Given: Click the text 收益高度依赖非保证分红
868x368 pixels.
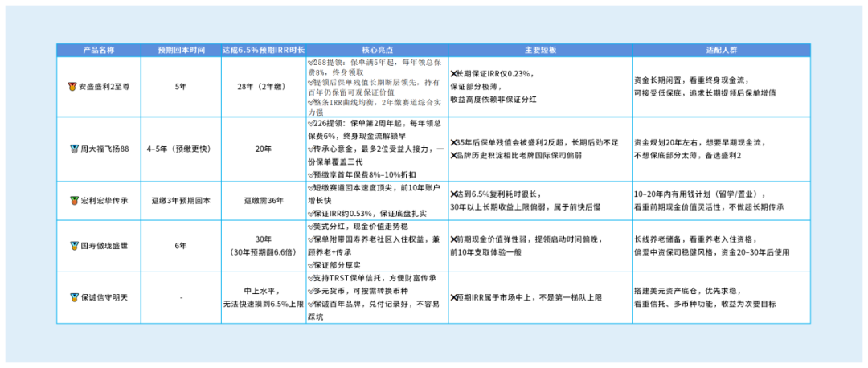Looking at the screenshot, I should [493, 100].
